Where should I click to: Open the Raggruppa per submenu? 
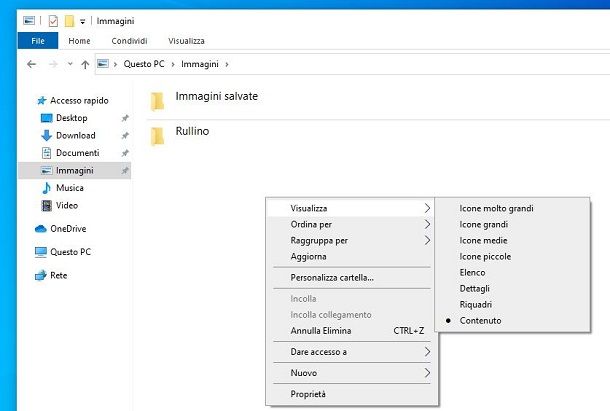coord(350,241)
